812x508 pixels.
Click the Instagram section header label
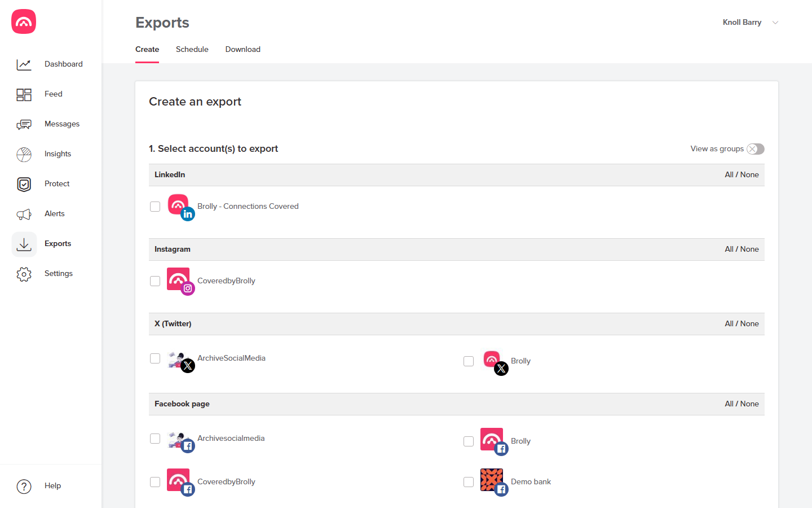pyautogui.click(x=173, y=249)
